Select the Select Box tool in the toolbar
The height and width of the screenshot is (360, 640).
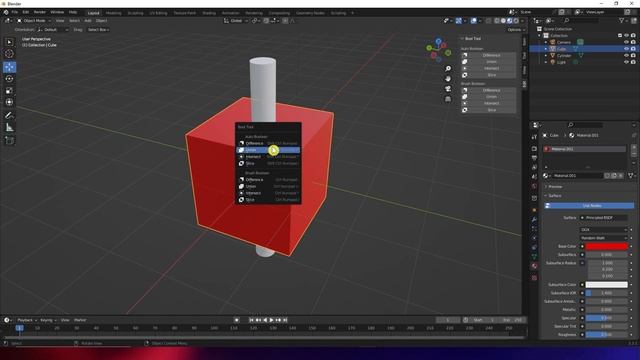(9, 42)
